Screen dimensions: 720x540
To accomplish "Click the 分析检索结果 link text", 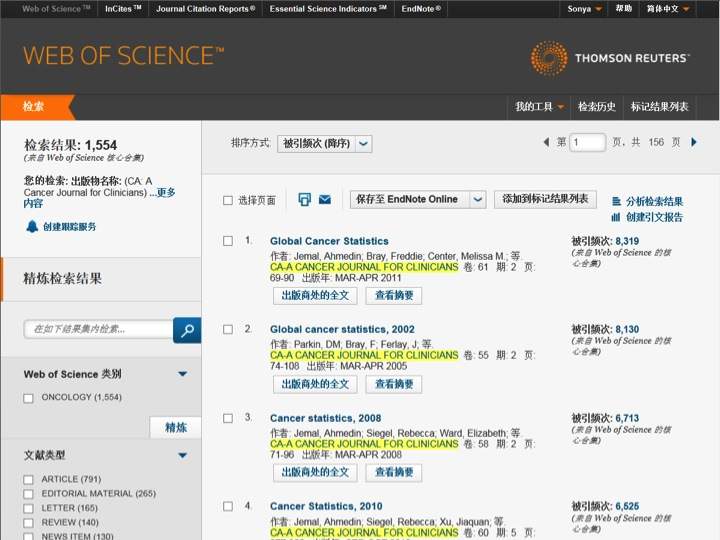I will 654,201.
